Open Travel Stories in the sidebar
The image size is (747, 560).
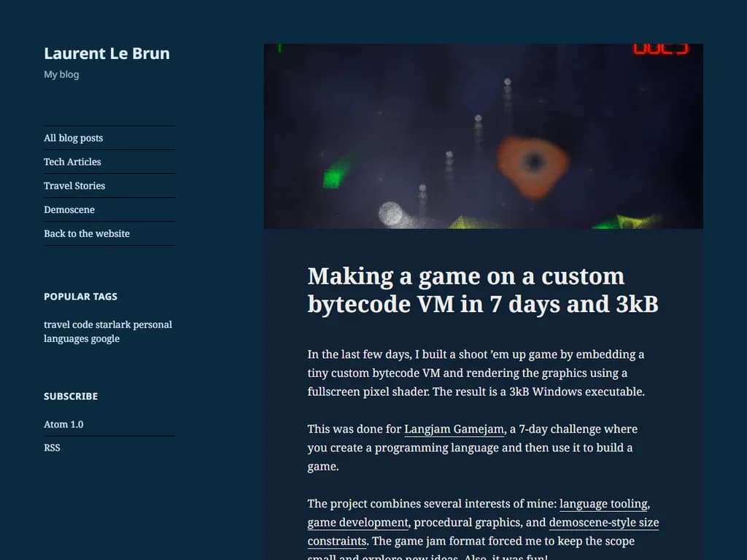[74, 186]
